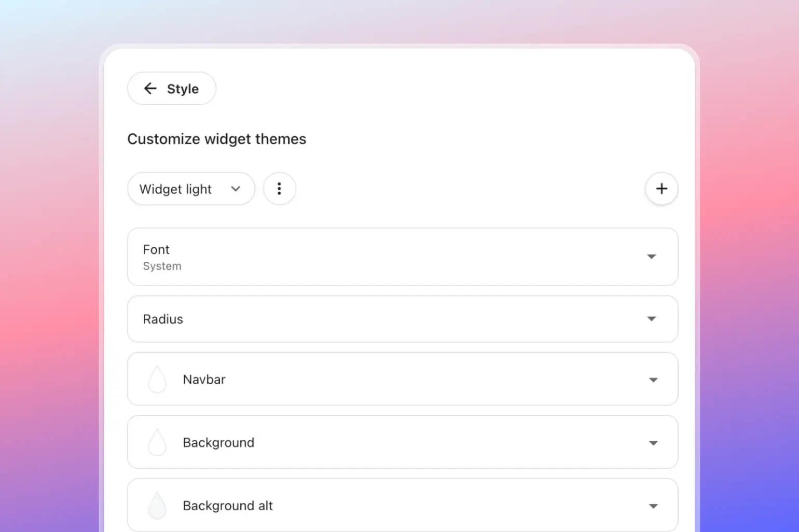Click the chevron in Widget light selector

point(236,189)
